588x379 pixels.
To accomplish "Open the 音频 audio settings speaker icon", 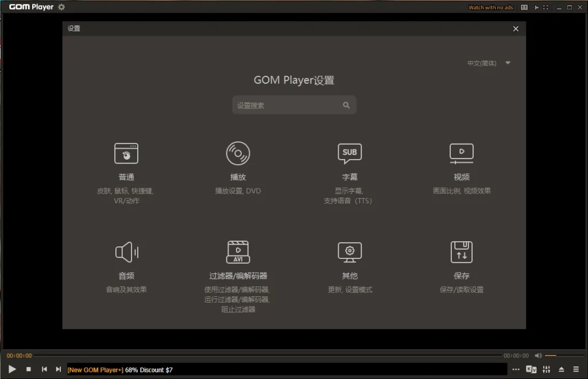I will (x=126, y=252).
